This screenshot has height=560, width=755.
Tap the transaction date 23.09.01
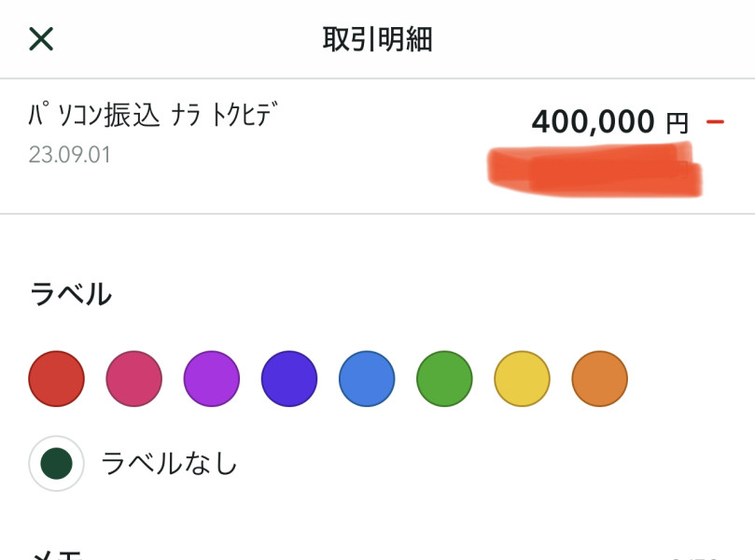click(69, 155)
